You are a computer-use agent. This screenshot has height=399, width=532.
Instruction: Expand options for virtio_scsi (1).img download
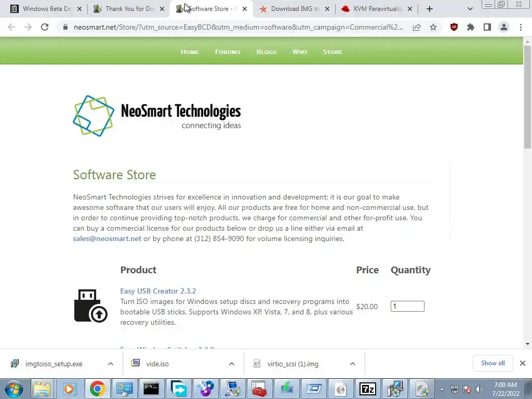[x=353, y=364]
